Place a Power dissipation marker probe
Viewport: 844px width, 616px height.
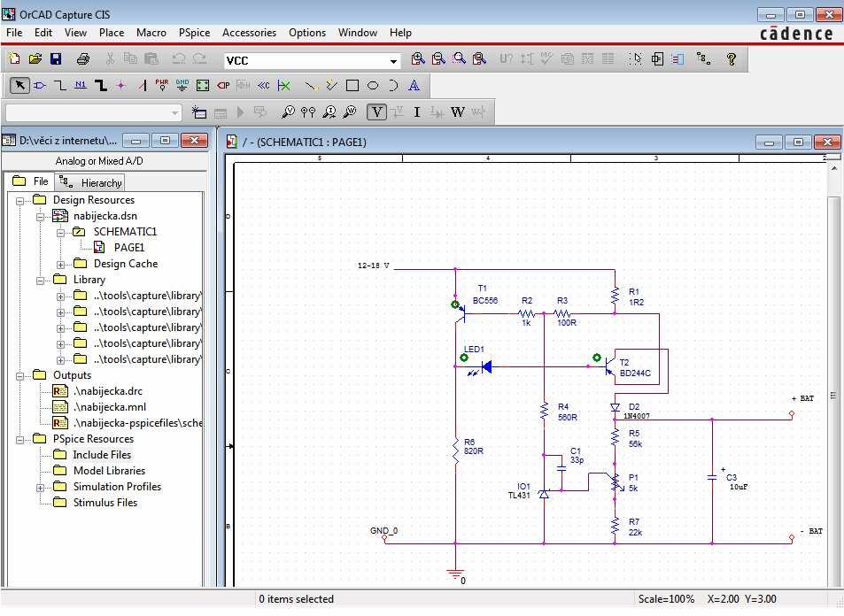(350, 112)
